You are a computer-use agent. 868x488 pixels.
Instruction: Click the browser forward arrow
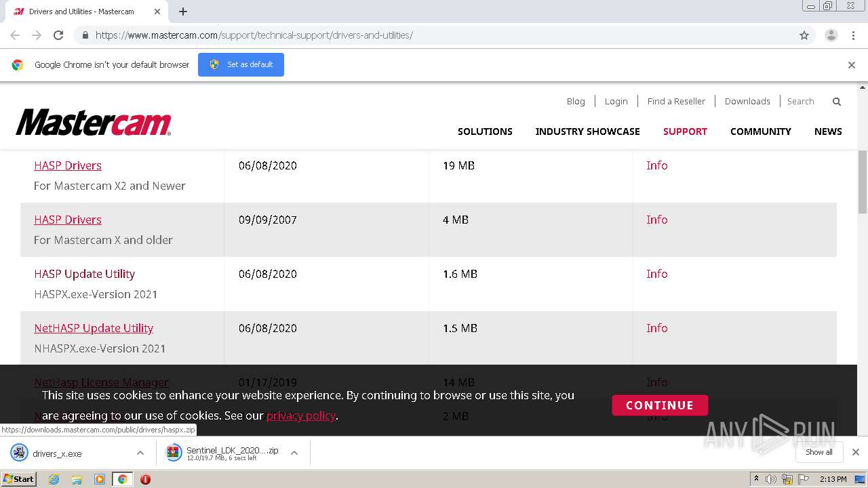(x=37, y=35)
